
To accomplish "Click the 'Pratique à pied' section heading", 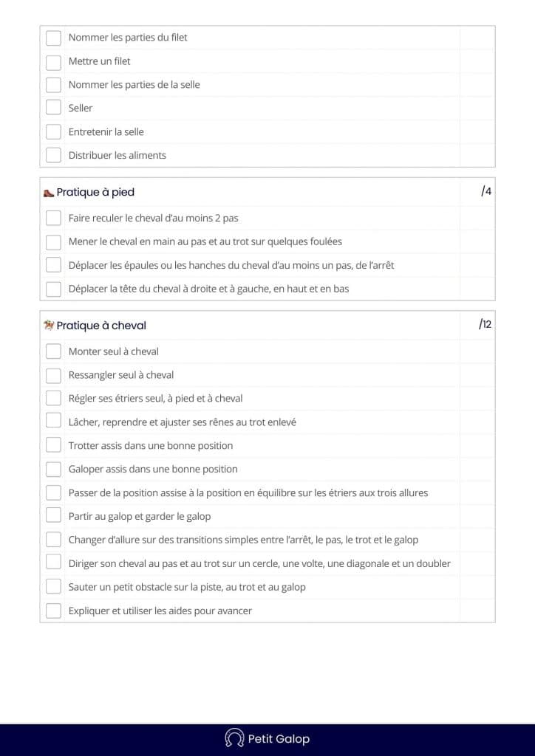I will [x=95, y=193].
